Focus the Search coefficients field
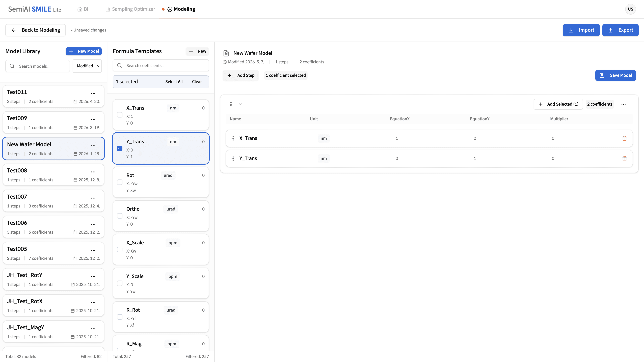Image resolution: width=644 pixels, height=362 pixels. point(161,66)
